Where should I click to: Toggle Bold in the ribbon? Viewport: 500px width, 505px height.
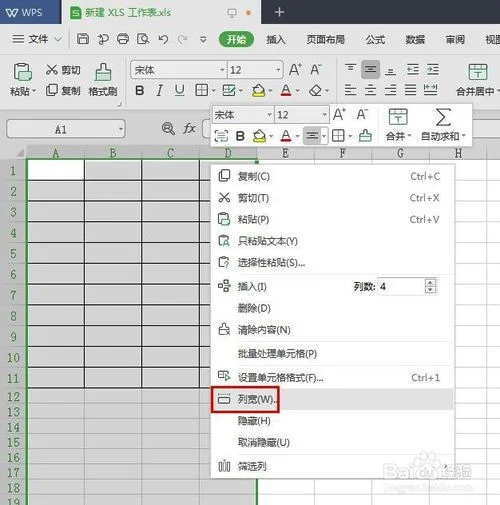140,90
